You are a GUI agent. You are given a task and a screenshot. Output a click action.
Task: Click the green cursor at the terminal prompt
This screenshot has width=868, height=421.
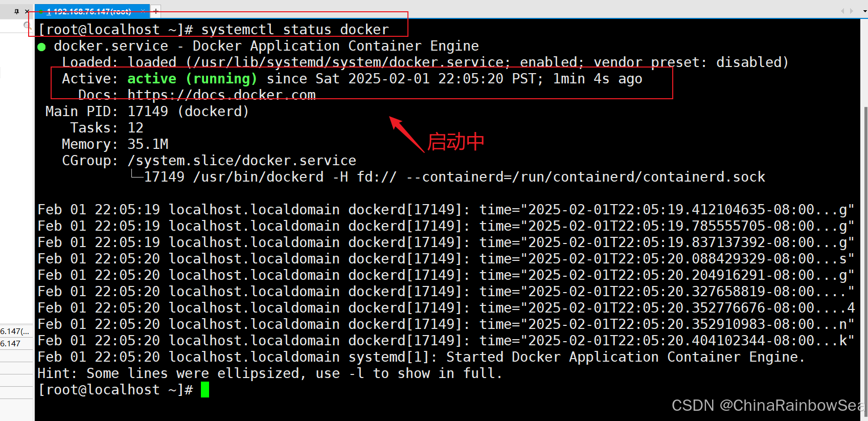[x=205, y=390]
